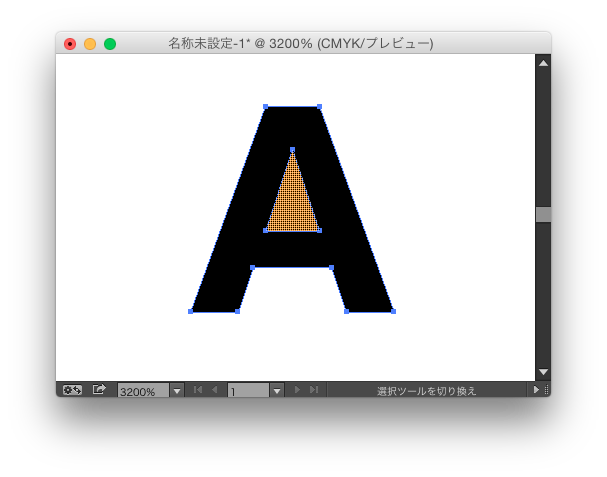Click the orange triangle's bottom-right anchor point
The image size is (607, 477).
[x=319, y=231]
